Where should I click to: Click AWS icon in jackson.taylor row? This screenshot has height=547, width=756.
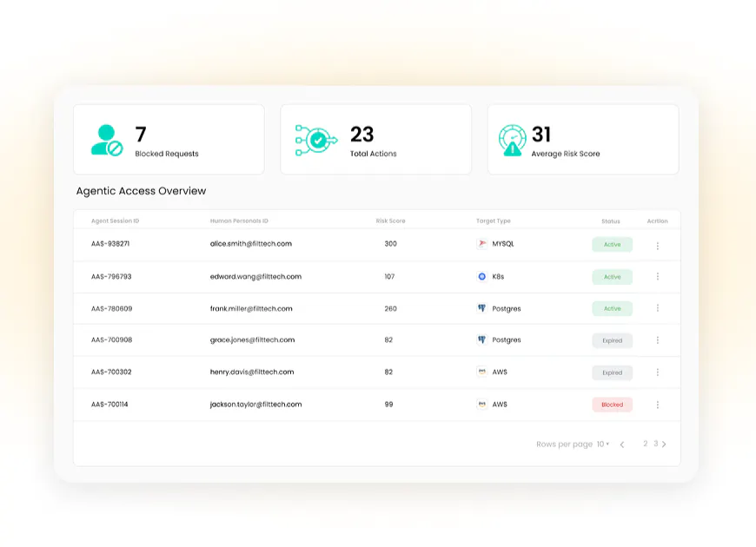coord(481,404)
